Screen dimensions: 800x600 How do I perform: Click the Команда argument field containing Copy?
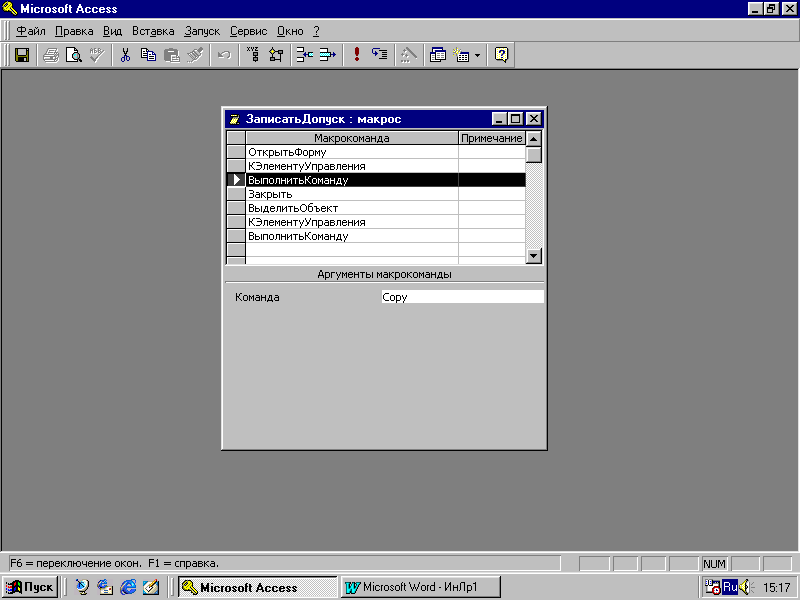click(x=462, y=297)
